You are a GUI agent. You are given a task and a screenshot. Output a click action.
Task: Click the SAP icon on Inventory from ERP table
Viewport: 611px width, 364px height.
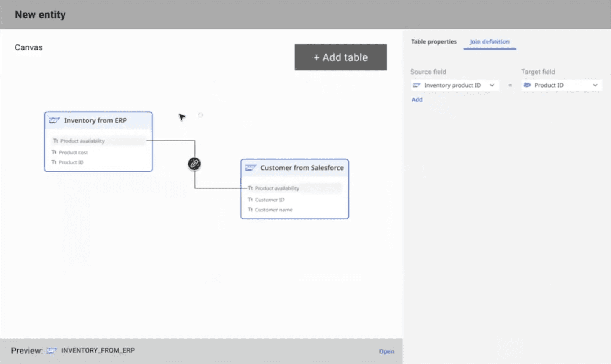54,120
